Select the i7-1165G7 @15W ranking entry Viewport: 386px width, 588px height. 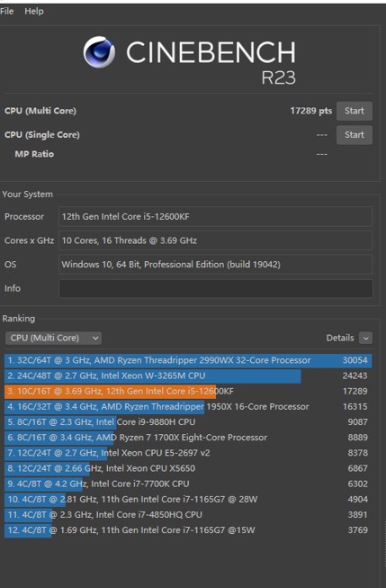(188, 529)
